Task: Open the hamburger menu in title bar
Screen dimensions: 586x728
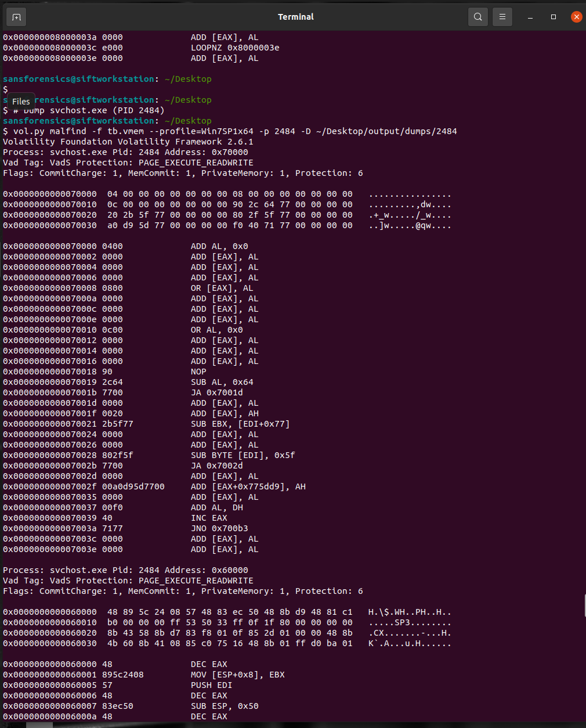Action: tap(502, 17)
